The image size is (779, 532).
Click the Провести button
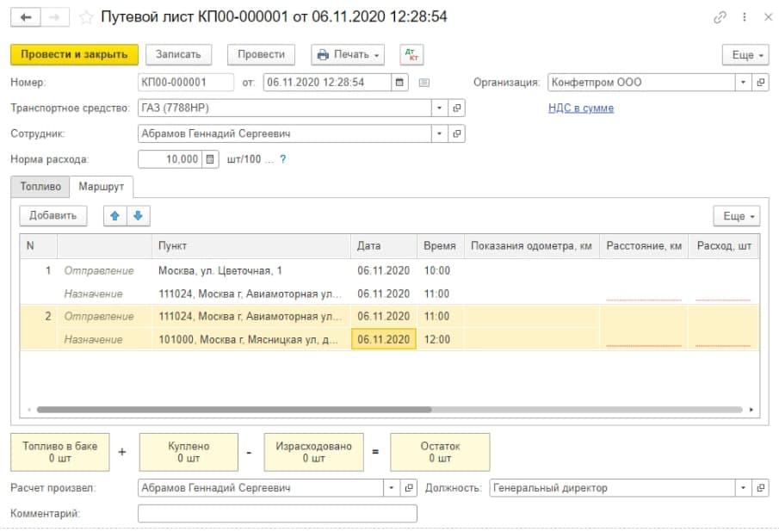[261, 54]
